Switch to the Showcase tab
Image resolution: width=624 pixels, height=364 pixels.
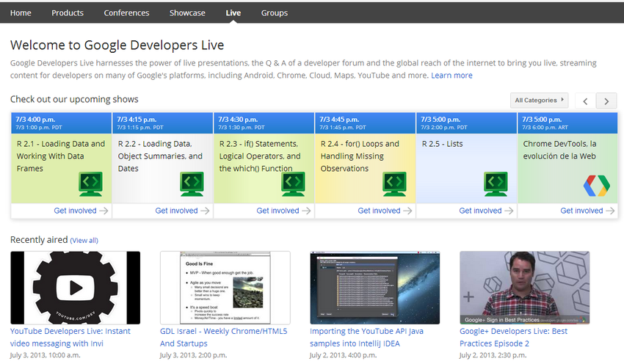pyautogui.click(x=187, y=12)
